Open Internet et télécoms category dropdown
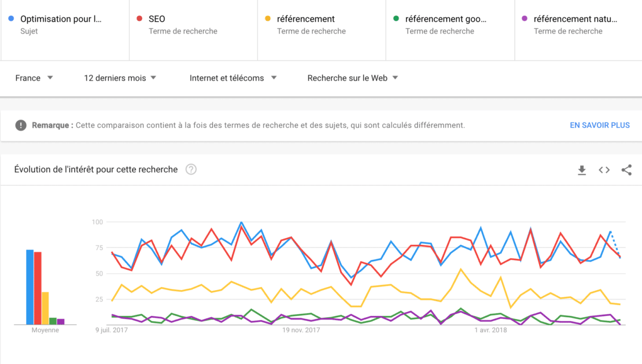The width and height of the screenshot is (642, 364). (233, 78)
